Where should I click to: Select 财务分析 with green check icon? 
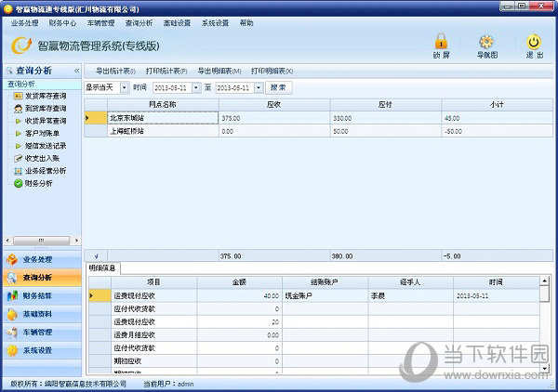click(x=33, y=183)
